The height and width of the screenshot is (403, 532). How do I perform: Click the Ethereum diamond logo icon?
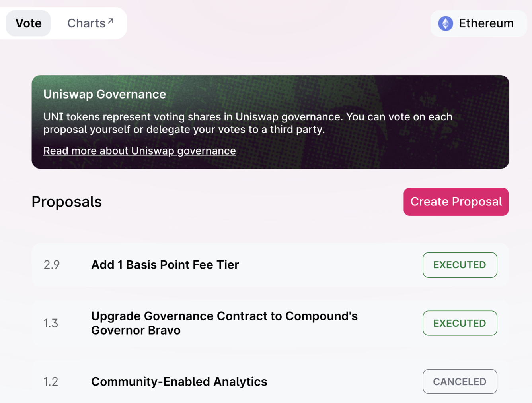446,23
